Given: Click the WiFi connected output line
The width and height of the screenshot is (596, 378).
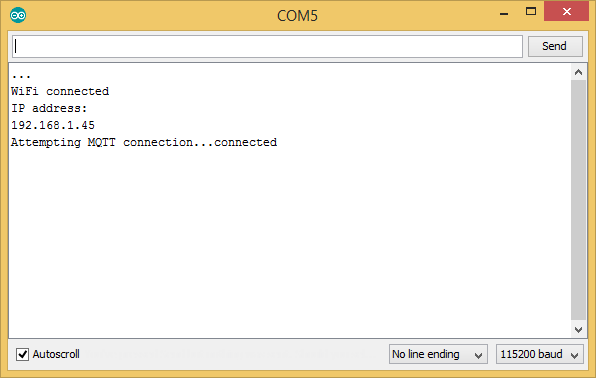Looking at the screenshot, I should (x=60, y=91).
